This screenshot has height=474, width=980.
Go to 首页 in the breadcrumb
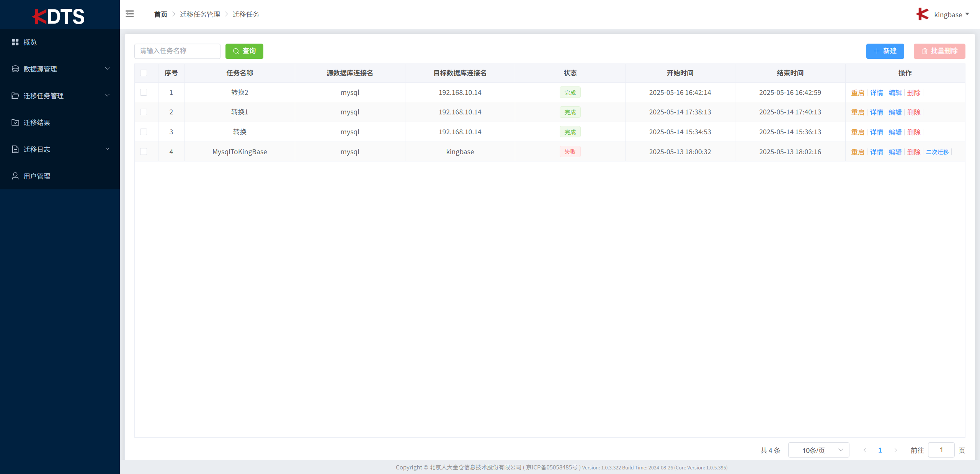[160, 15]
